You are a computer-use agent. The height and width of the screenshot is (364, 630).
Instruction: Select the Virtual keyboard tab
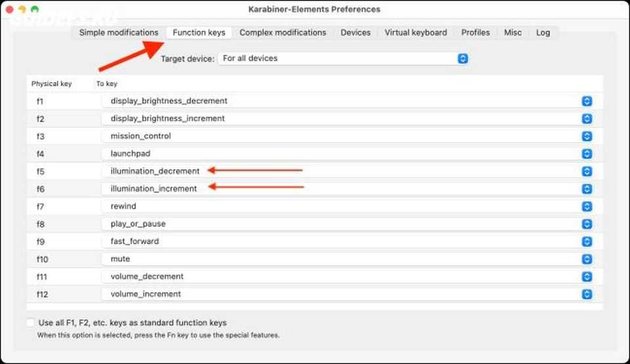pos(415,32)
